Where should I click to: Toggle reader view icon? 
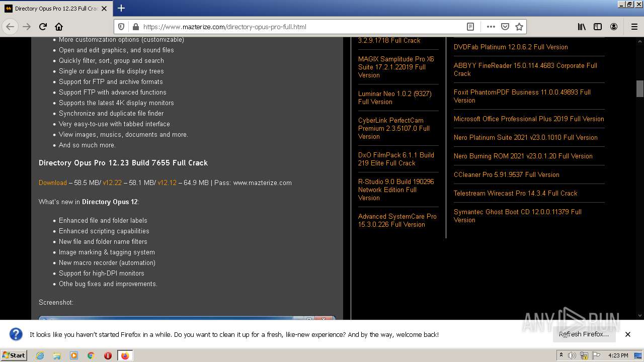tap(470, 27)
